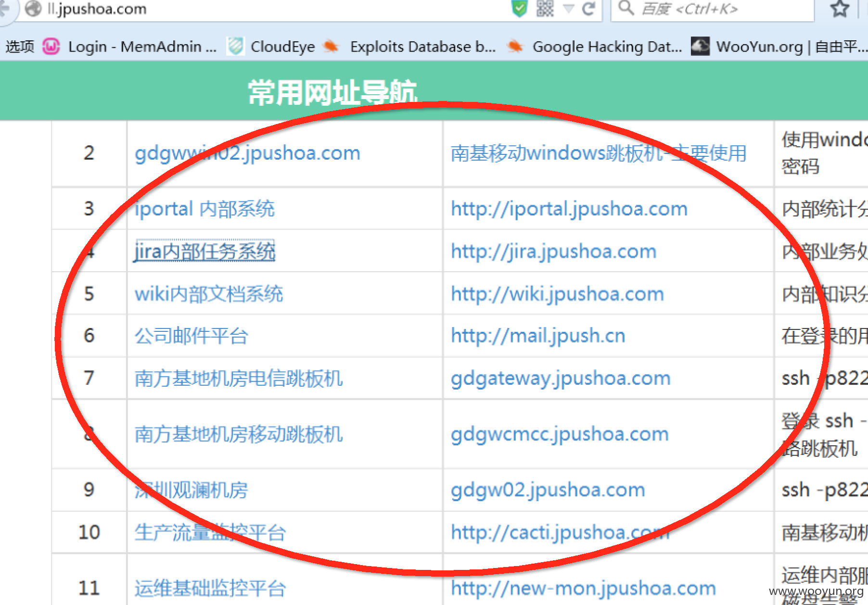Open 南方基地机房电信跳板机 link

pyautogui.click(x=239, y=378)
